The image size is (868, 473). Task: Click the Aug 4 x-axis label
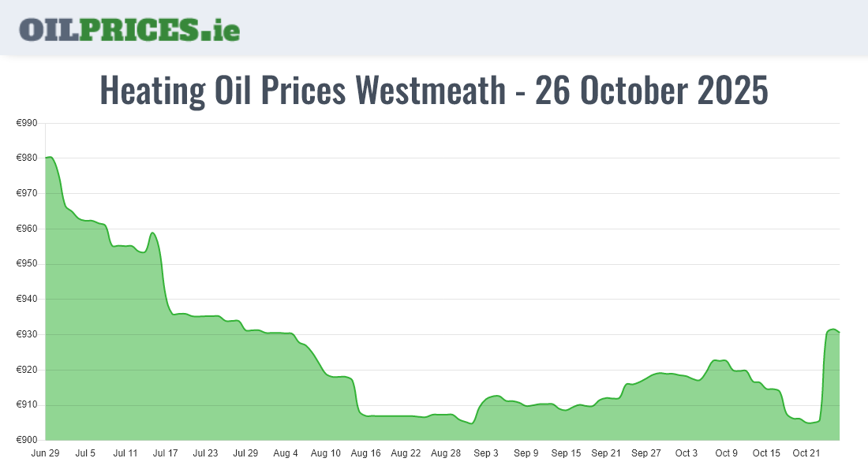point(286,453)
